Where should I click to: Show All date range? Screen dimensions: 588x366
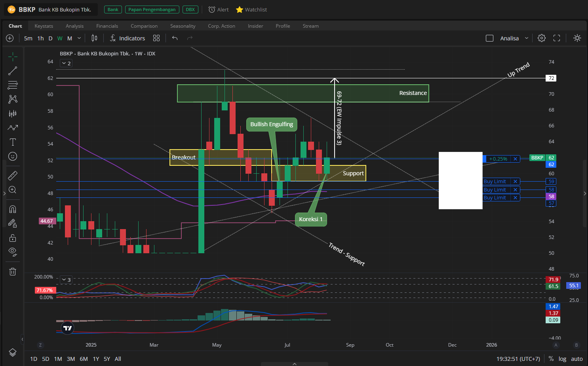tap(118, 359)
